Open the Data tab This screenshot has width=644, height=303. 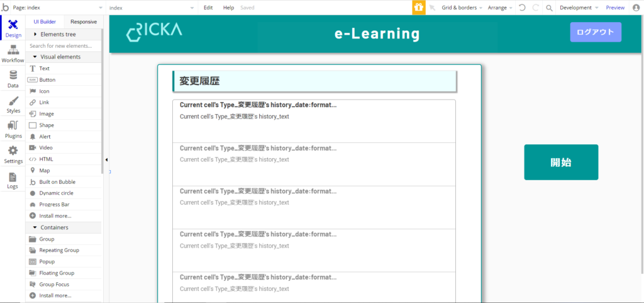[13, 79]
